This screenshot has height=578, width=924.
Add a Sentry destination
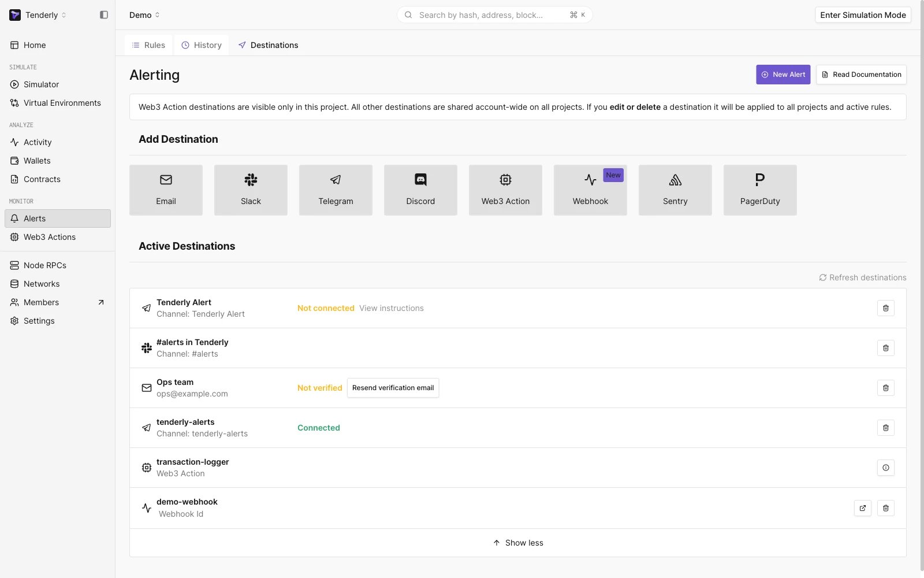point(675,190)
